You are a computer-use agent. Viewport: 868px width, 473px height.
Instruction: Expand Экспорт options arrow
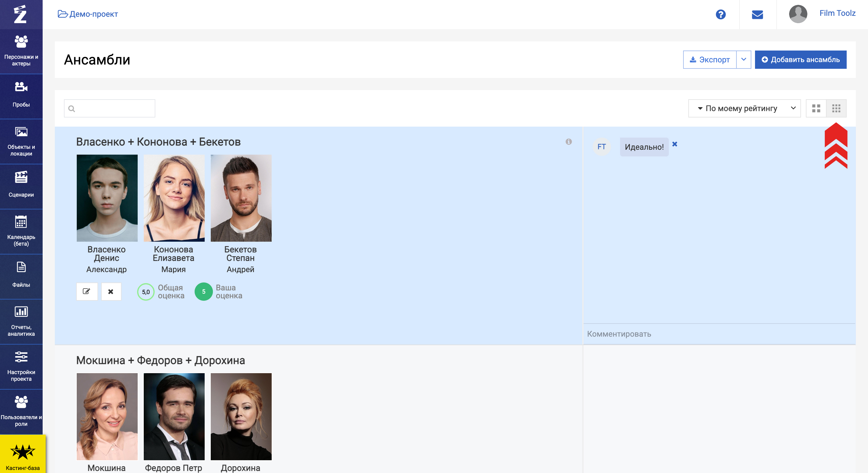(x=743, y=60)
